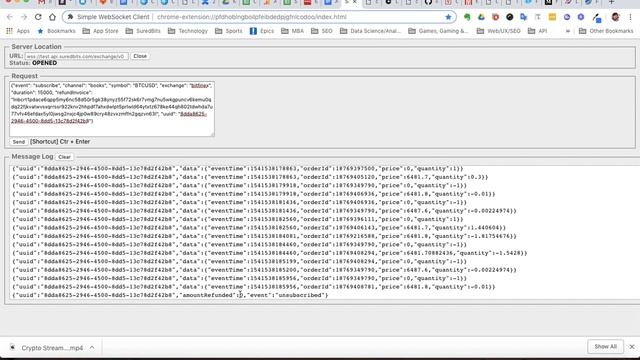640x360 pixels.
Task: Click the browser forward arrow
Action: pyautogui.click(x=24, y=17)
